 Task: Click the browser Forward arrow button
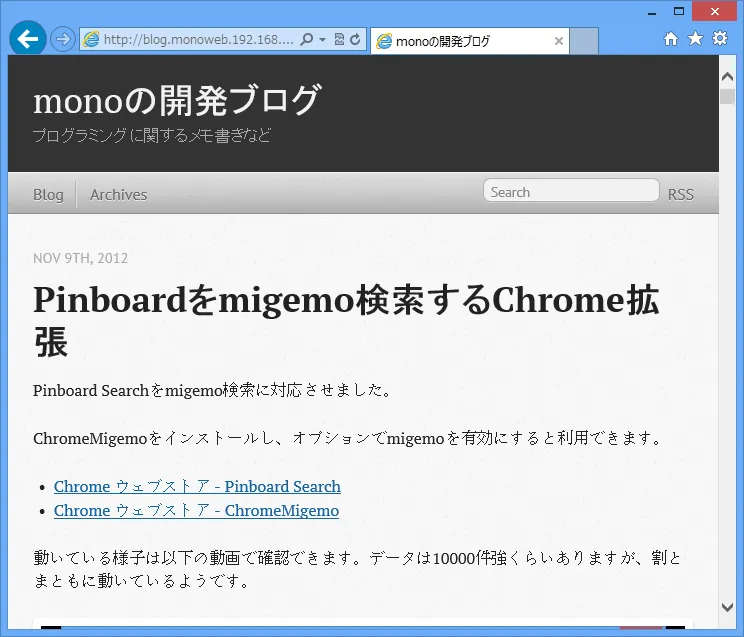[x=62, y=39]
